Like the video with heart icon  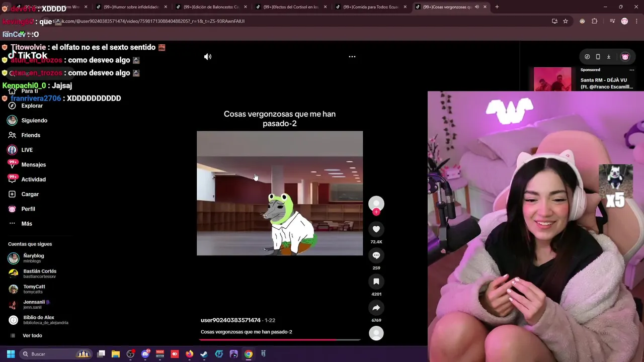tap(376, 229)
